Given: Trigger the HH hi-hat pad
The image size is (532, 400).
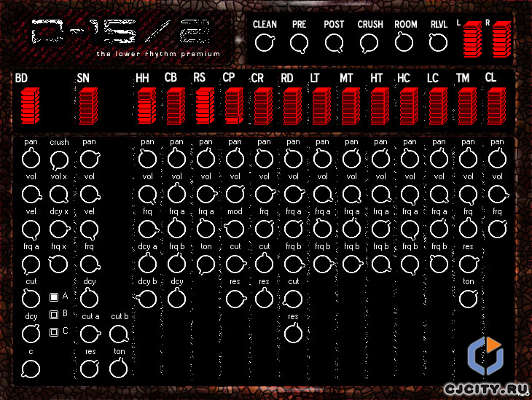Looking at the screenshot, I should click(x=147, y=106).
